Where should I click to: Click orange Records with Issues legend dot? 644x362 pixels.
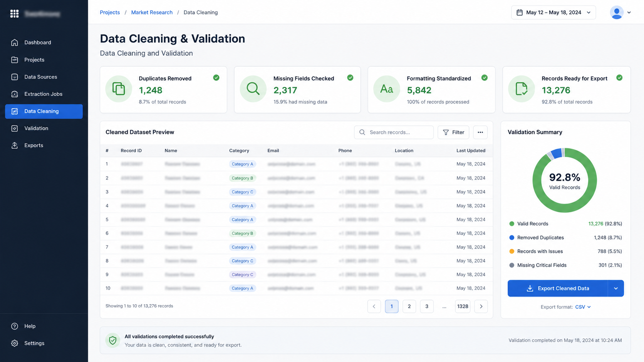[512, 252]
